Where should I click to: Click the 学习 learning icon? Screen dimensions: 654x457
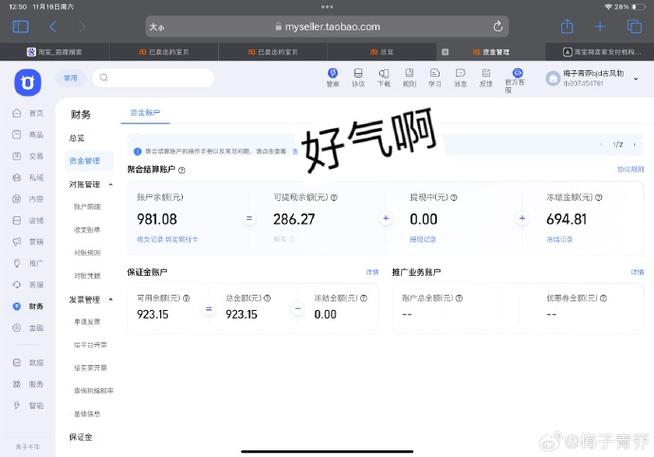pos(435,78)
